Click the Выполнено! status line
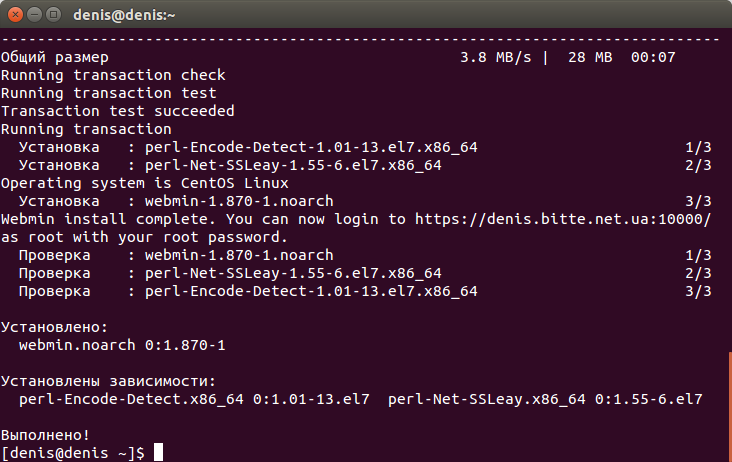 45,435
